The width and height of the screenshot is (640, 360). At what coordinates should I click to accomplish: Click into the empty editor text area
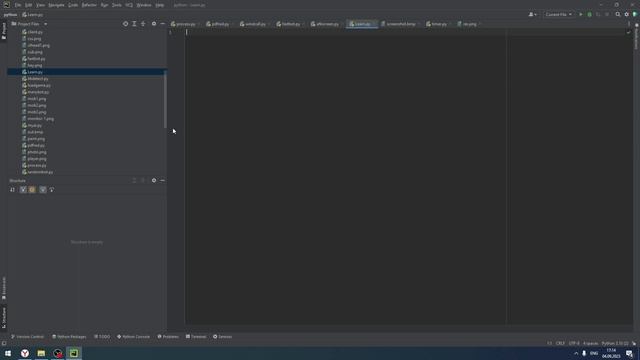tap(345, 178)
